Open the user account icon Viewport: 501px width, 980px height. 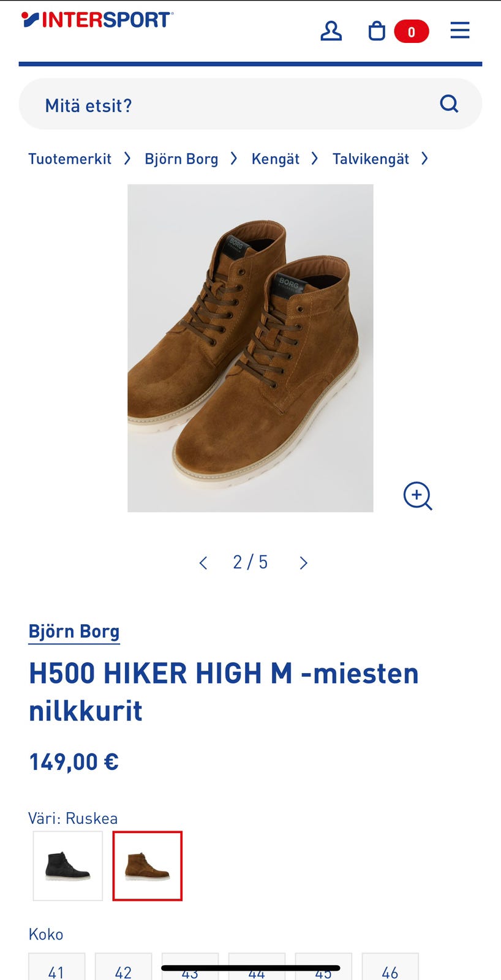331,31
